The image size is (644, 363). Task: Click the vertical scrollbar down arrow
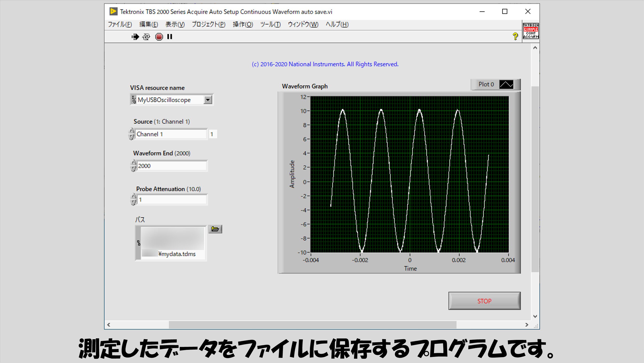535,316
